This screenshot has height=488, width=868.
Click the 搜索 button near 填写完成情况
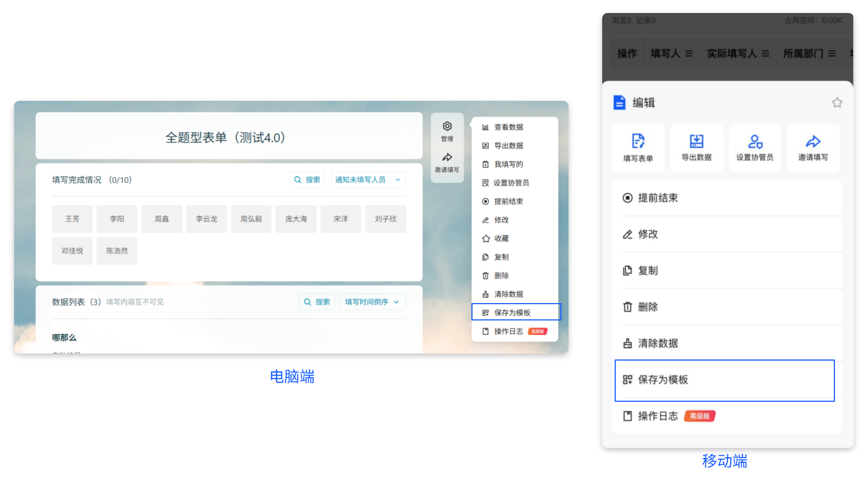(x=307, y=179)
